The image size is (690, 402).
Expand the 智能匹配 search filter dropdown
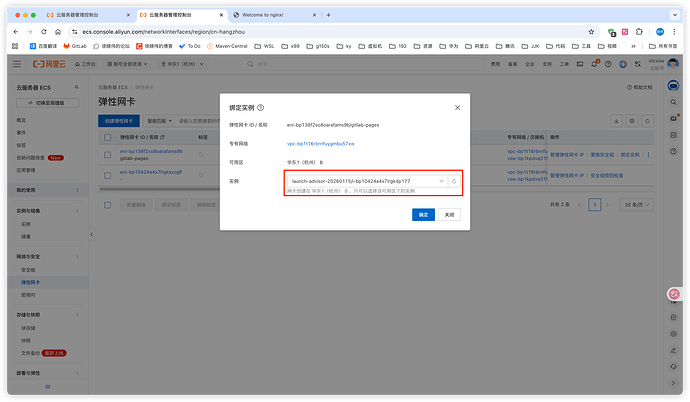161,120
